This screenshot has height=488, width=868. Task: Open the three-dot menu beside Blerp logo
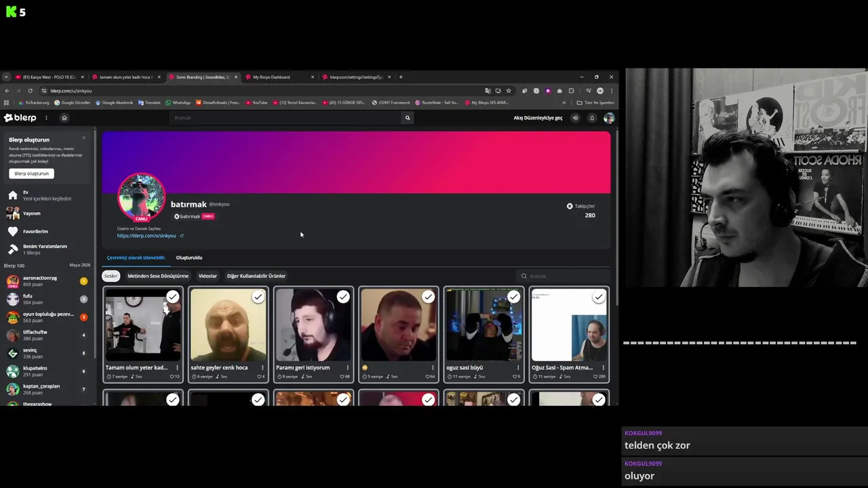(46, 118)
